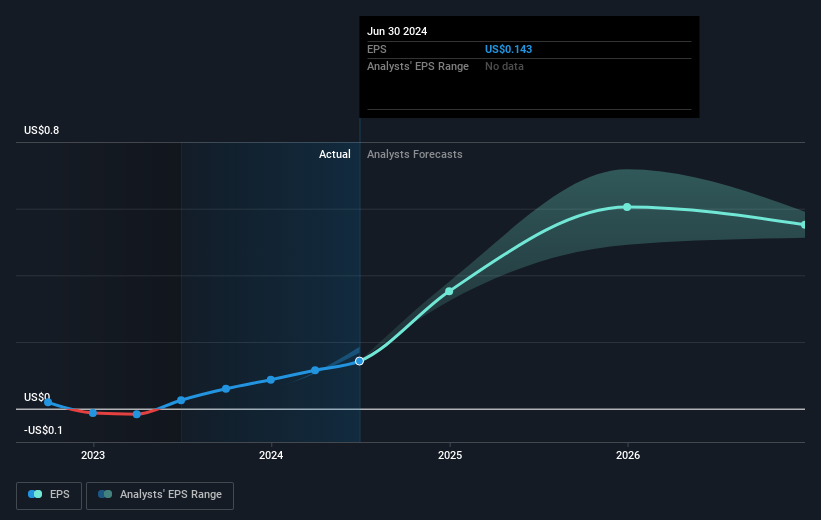This screenshot has width=821, height=520.
Task: Select the 2025 forecast EPS data point
Action: click(x=449, y=291)
